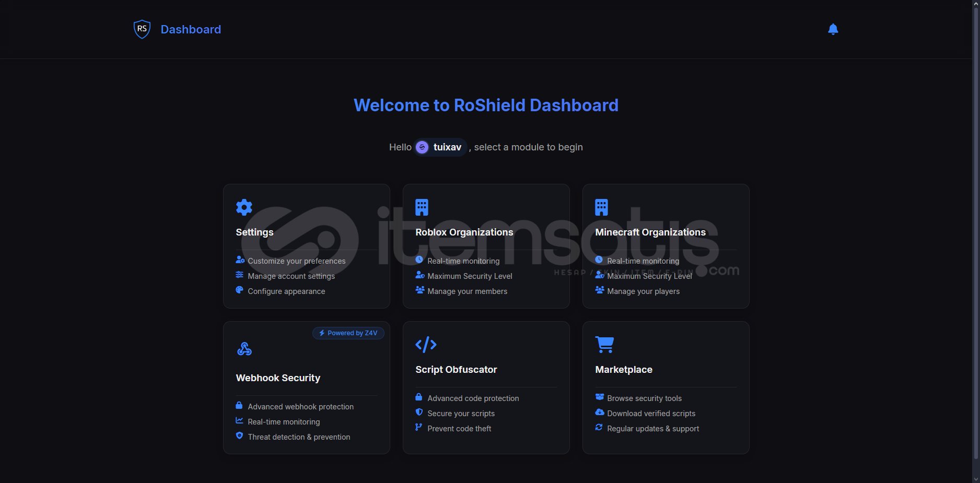The image size is (980, 483).
Task: Click the Roblox Organizations building icon
Action: (x=422, y=207)
